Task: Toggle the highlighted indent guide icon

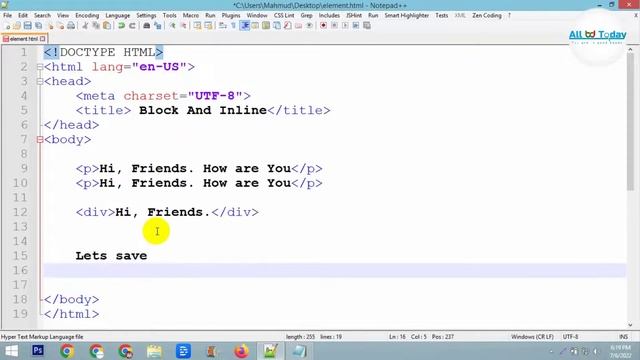Action: pyautogui.click(x=245, y=26)
